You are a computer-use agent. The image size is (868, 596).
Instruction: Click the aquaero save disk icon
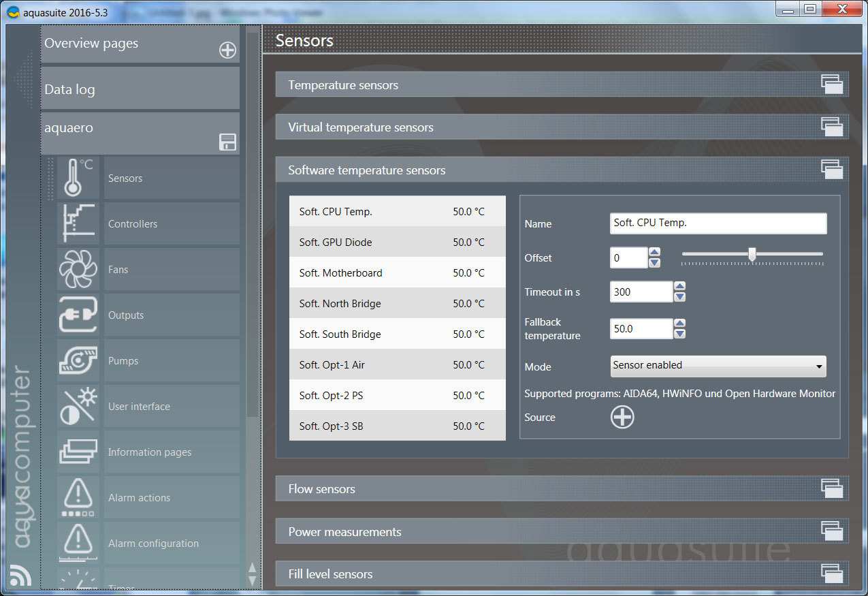point(227,142)
